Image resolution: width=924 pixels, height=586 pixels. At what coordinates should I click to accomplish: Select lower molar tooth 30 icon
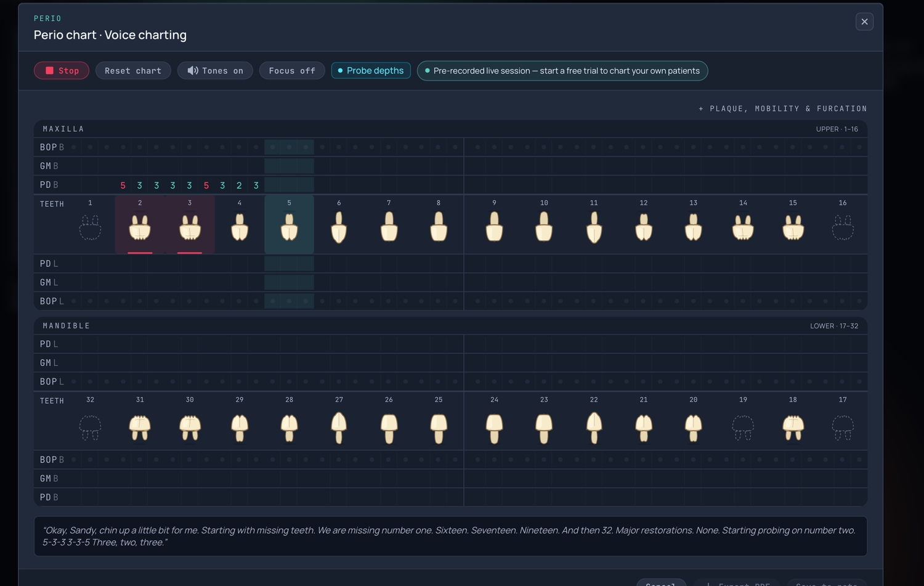coord(190,428)
